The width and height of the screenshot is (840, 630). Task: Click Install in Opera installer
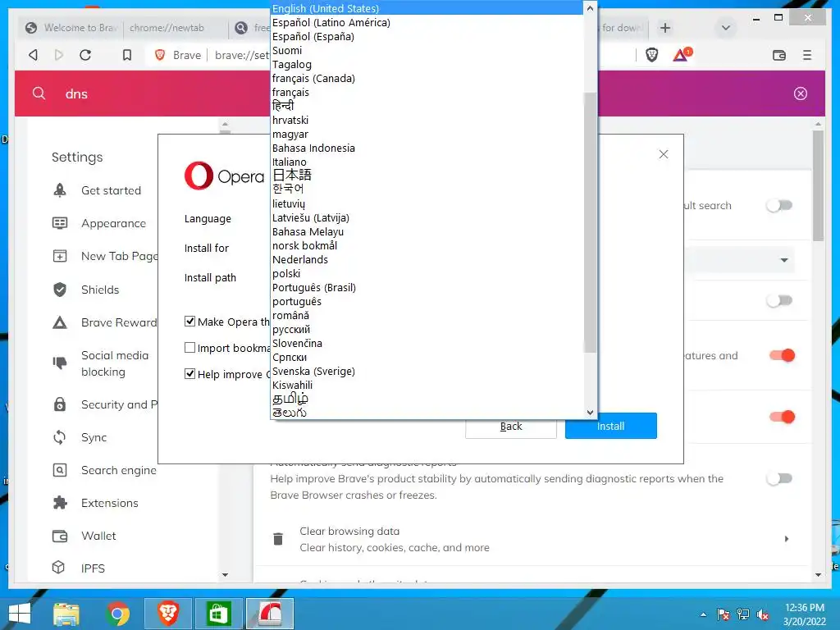pyautogui.click(x=610, y=426)
